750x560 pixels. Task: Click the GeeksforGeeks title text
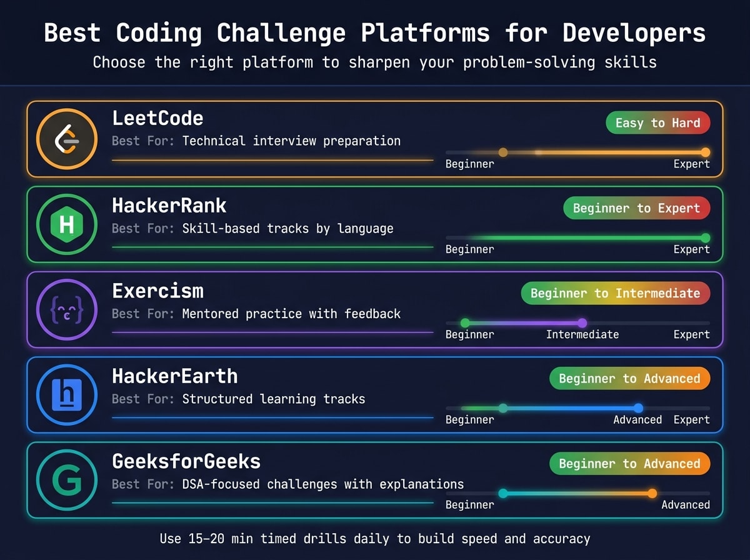tap(186, 461)
